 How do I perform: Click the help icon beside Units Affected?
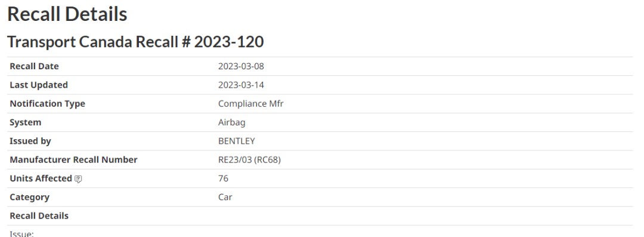(79, 179)
